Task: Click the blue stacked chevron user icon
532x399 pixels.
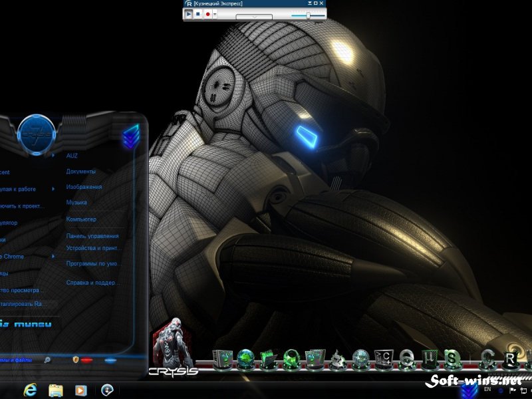Action: click(131, 136)
